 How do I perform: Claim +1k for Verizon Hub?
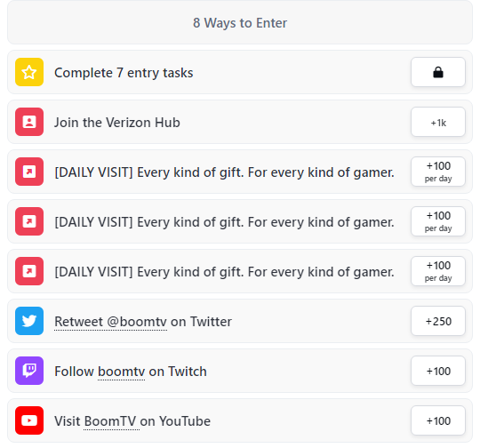(438, 122)
